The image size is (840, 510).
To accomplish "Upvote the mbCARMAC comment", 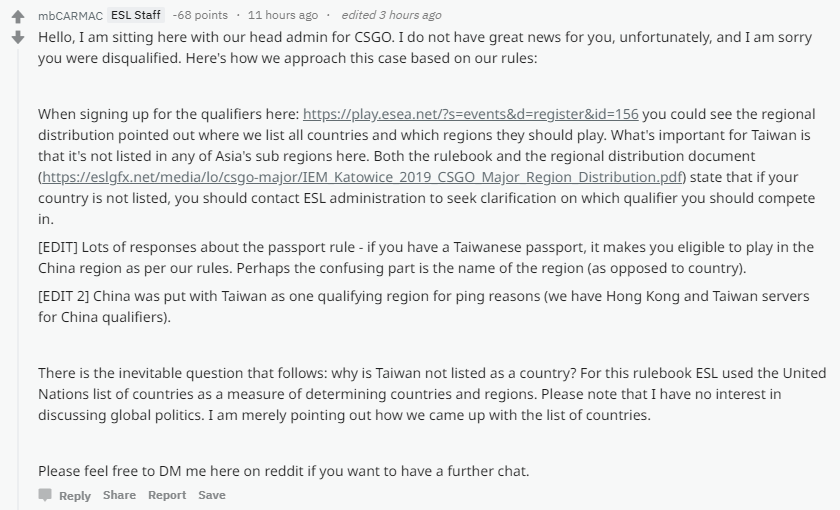I will point(18,17).
